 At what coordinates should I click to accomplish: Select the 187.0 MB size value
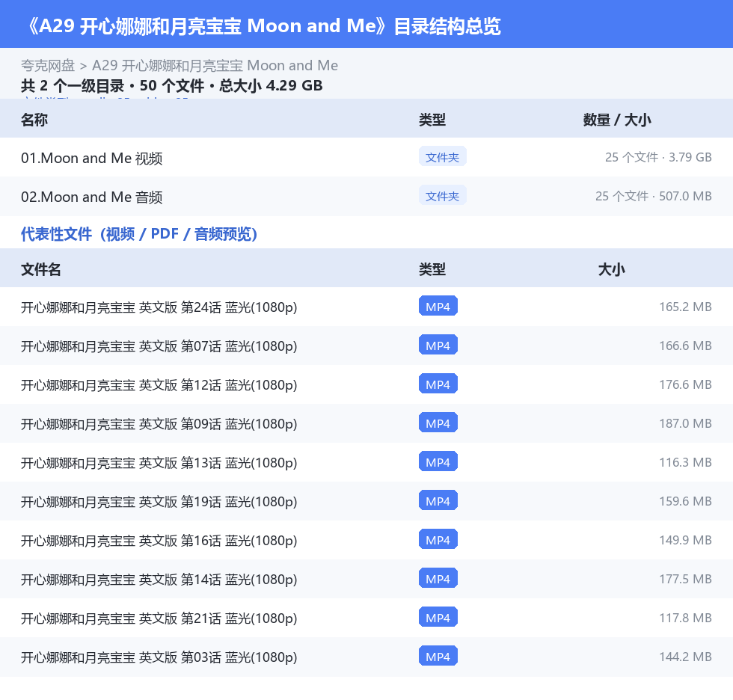[x=685, y=423]
